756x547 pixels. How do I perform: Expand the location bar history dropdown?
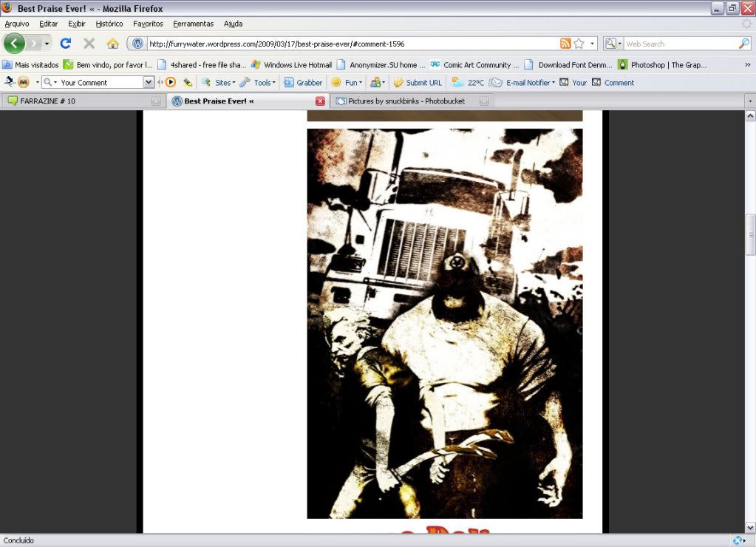[592, 44]
